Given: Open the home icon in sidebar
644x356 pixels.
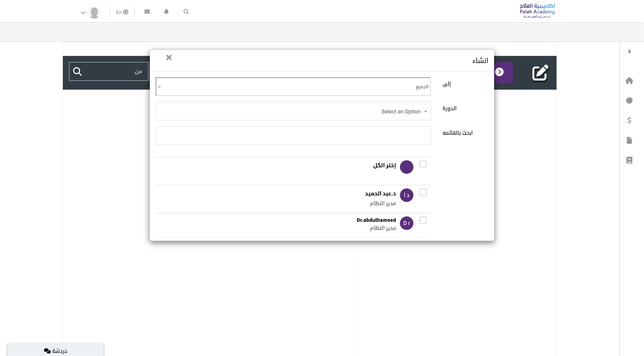Looking at the screenshot, I should click(629, 81).
